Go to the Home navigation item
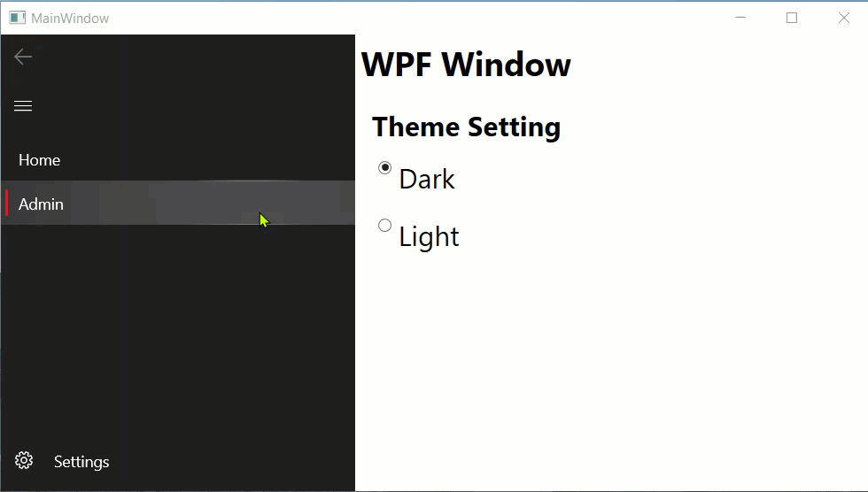The image size is (868, 492). click(177, 160)
